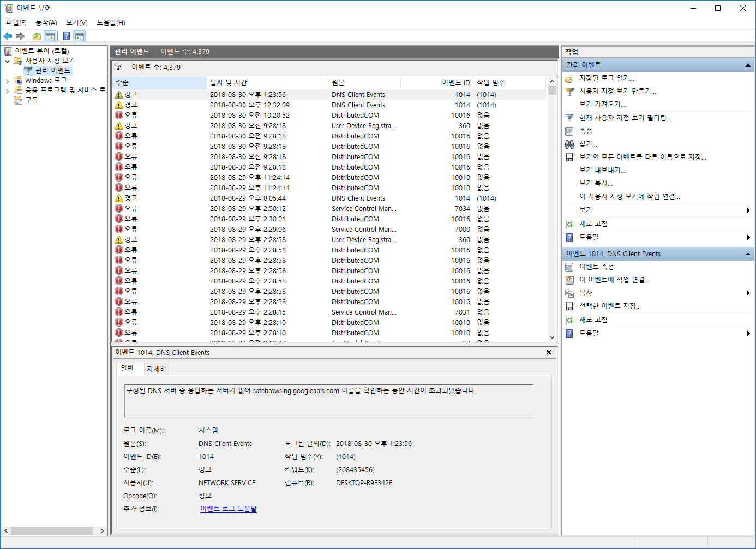Select 관리 이벤트 tree node
Viewport: 756px width, 549px height.
52,70
